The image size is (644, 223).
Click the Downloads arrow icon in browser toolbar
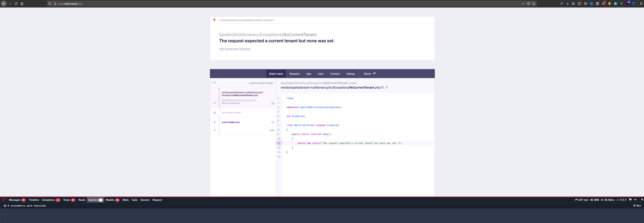tap(568, 4)
